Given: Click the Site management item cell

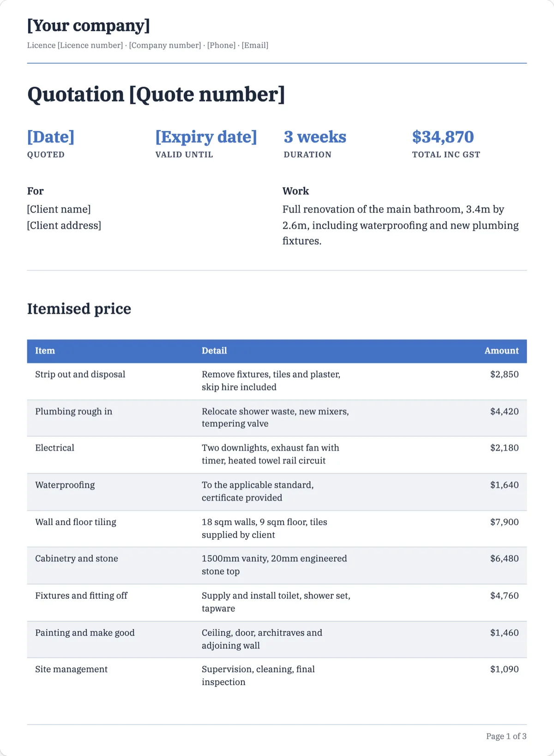Looking at the screenshot, I should pos(71,669).
